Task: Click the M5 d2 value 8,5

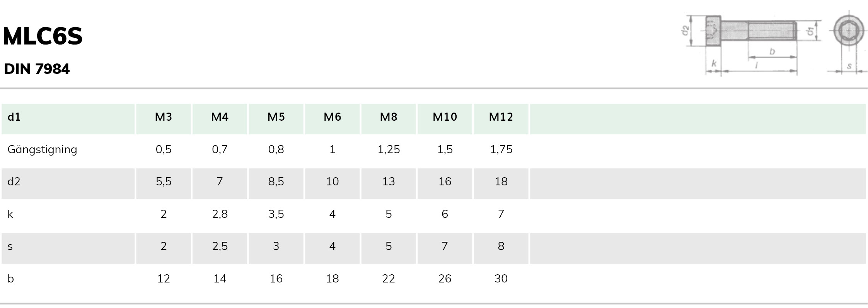Action: pyautogui.click(x=276, y=181)
